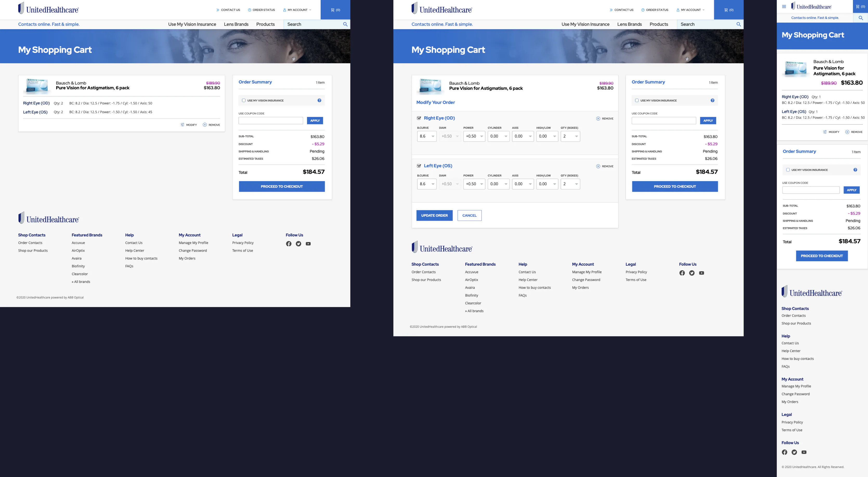Click Apply coupon button in mobile mockup

click(x=851, y=190)
